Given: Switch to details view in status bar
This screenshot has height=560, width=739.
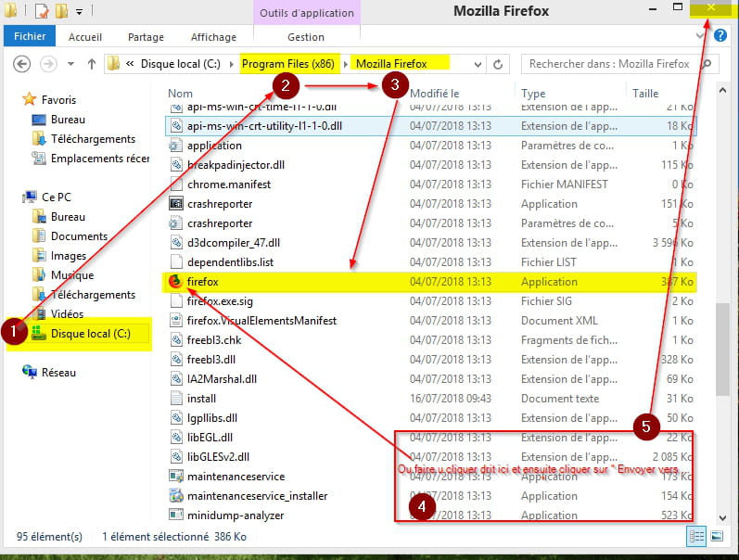Looking at the screenshot, I should point(696,537).
